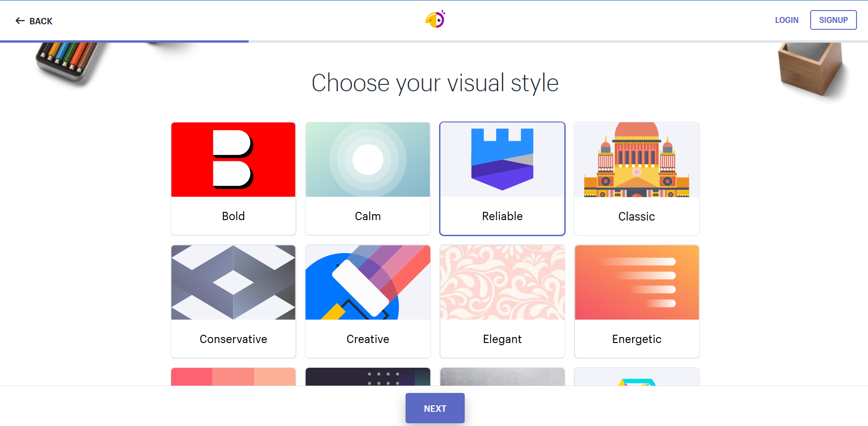Viewport: 868px width, 426px height.
Task: Open the SIGNUP page
Action: 833,20
